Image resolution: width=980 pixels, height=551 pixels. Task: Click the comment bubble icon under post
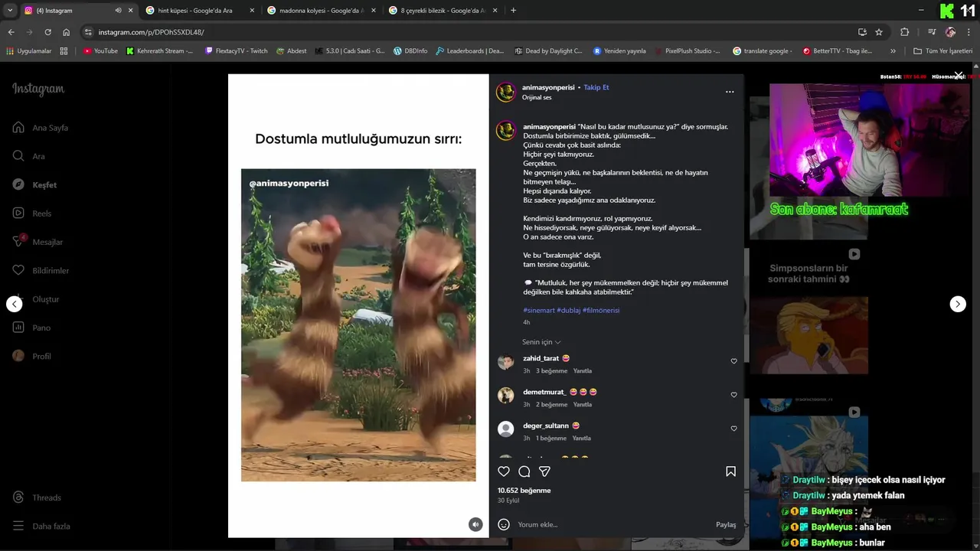click(524, 471)
